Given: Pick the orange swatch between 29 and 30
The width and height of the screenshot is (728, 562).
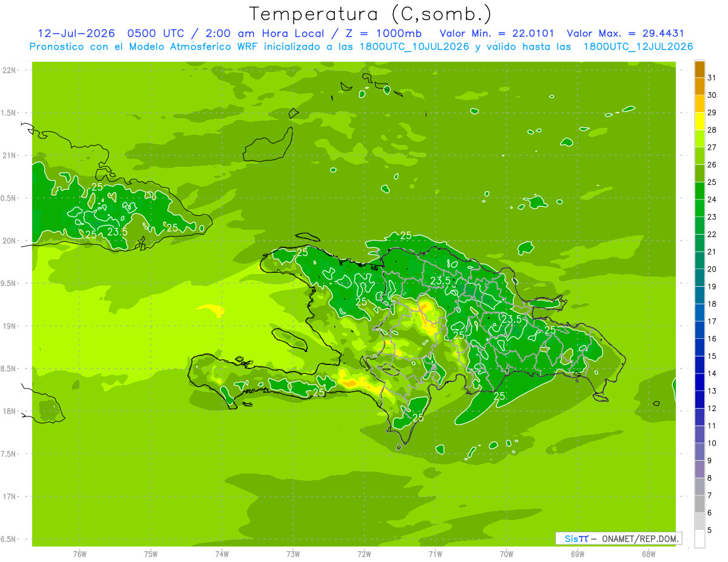Looking at the screenshot, I should click(699, 104).
